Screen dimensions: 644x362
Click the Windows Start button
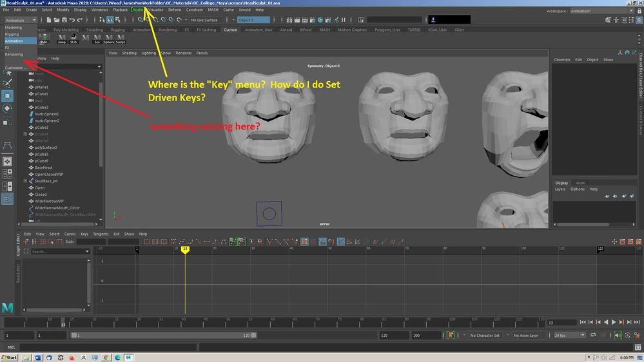coord(10,357)
